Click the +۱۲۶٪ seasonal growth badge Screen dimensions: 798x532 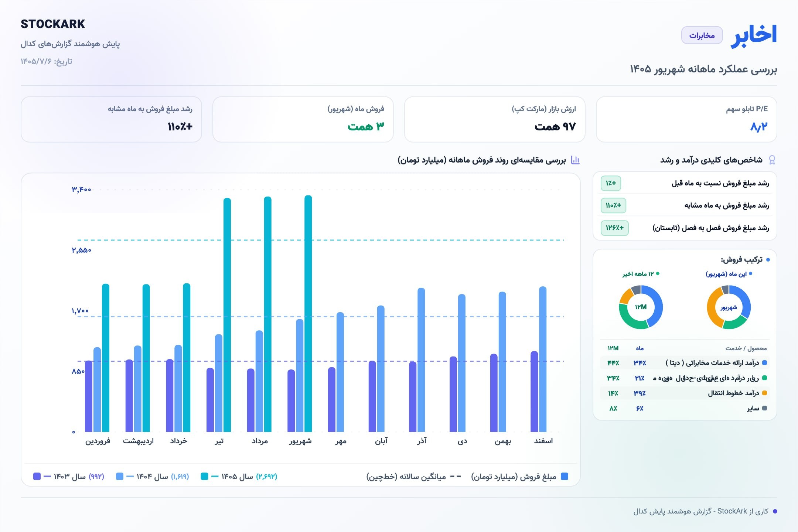[x=615, y=228]
